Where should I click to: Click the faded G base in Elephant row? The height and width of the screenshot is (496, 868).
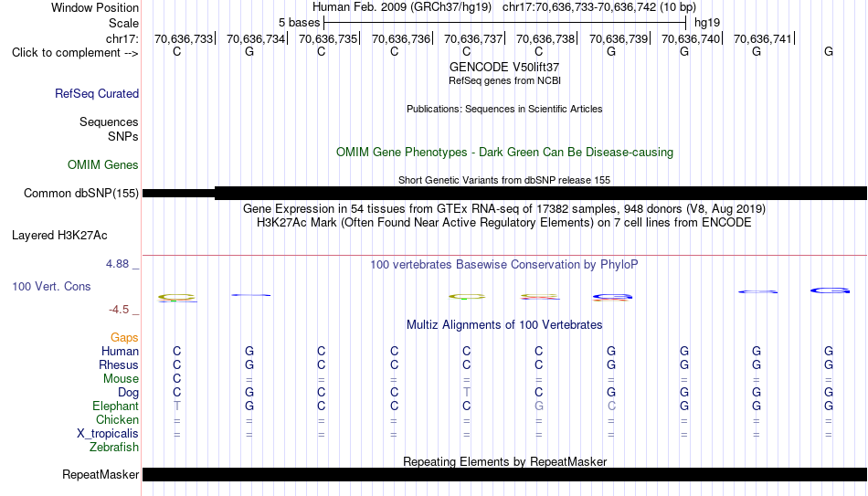click(x=539, y=406)
